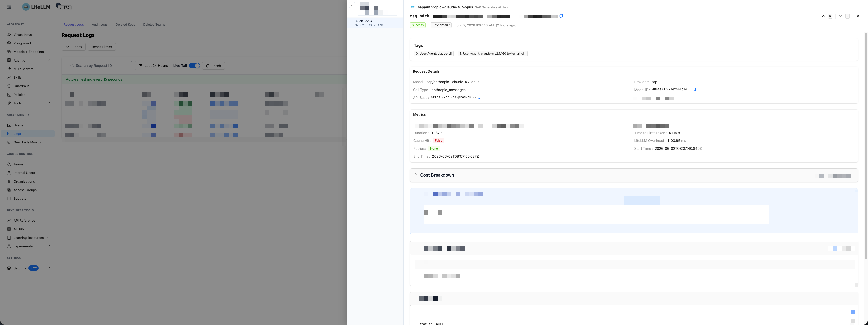The image size is (868, 325).
Task: Click the Duration 9.187 s value
Action: point(437,133)
